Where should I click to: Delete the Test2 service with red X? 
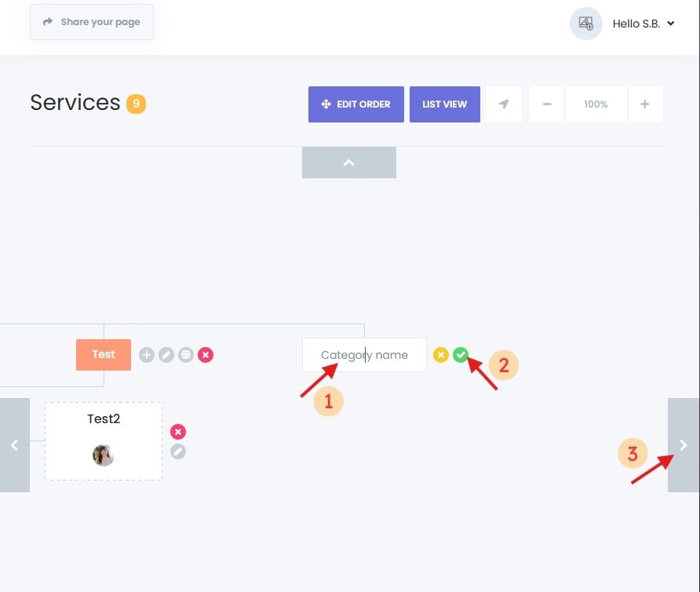pyautogui.click(x=178, y=432)
